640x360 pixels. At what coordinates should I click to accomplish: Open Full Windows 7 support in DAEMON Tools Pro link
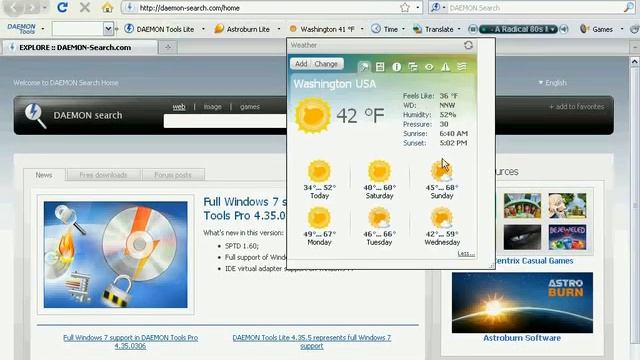coord(131,342)
